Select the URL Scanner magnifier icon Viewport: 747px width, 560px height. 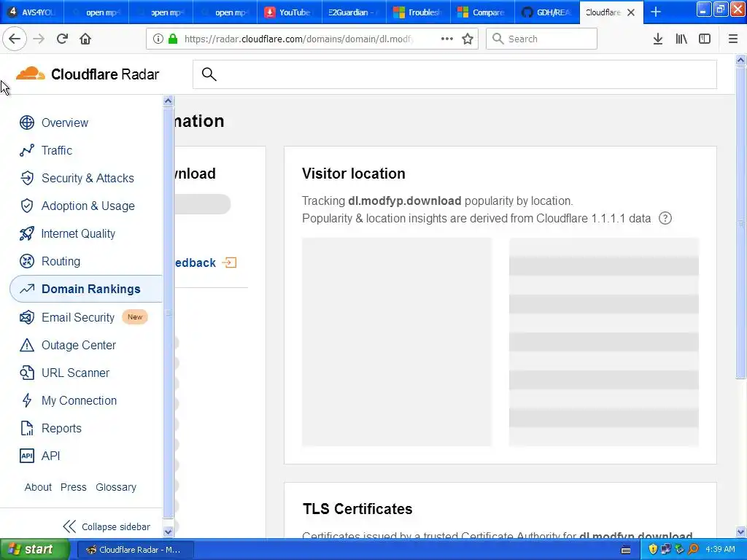pos(27,373)
